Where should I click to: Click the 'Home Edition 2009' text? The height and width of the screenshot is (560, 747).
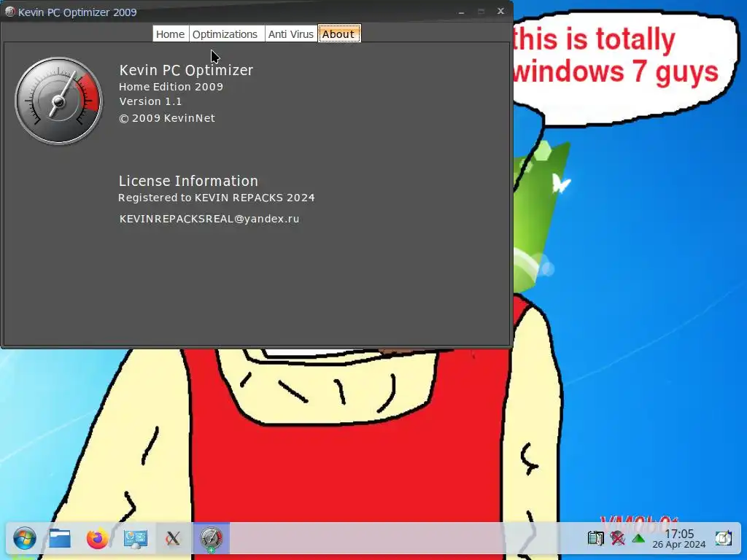click(x=171, y=87)
